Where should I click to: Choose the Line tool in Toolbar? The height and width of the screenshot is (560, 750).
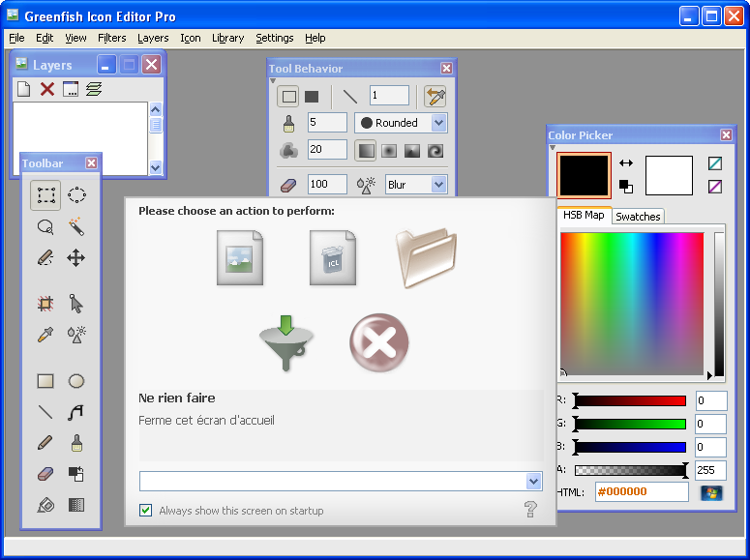(x=45, y=412)
